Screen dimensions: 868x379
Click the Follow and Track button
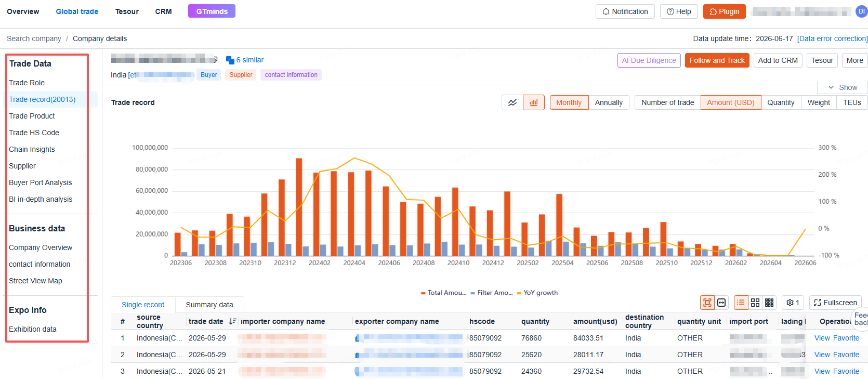coord(717,60)
